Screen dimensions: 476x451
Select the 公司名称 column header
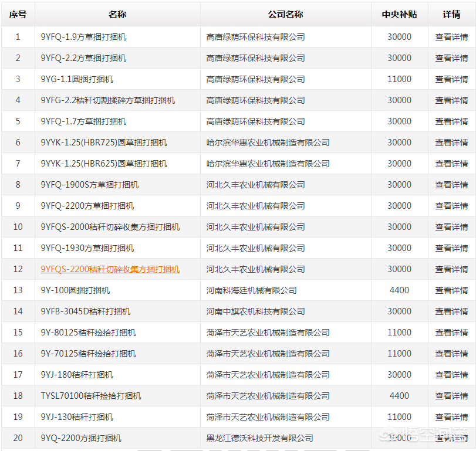pyautogui.click(x=285, y=14)
